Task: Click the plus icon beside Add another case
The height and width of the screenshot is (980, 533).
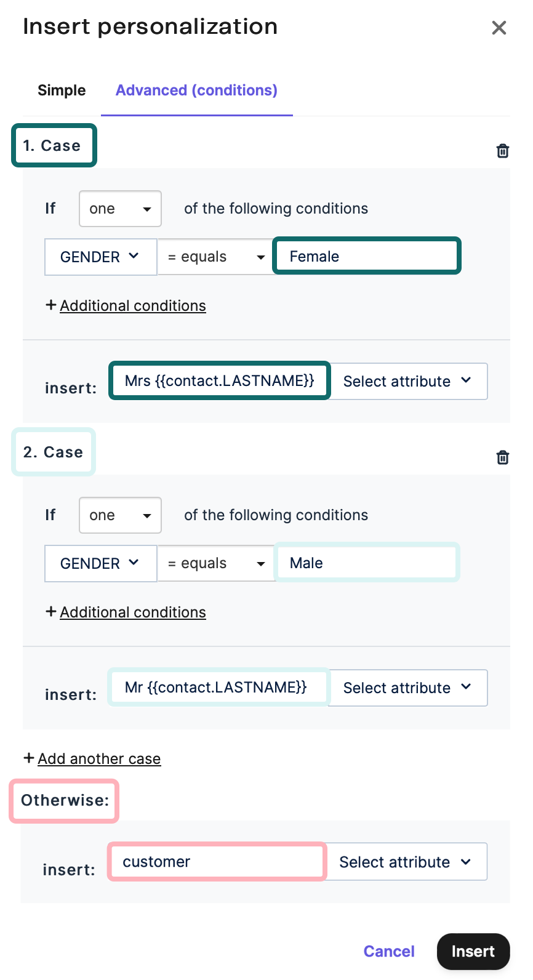Action: (x=29, y=758)
